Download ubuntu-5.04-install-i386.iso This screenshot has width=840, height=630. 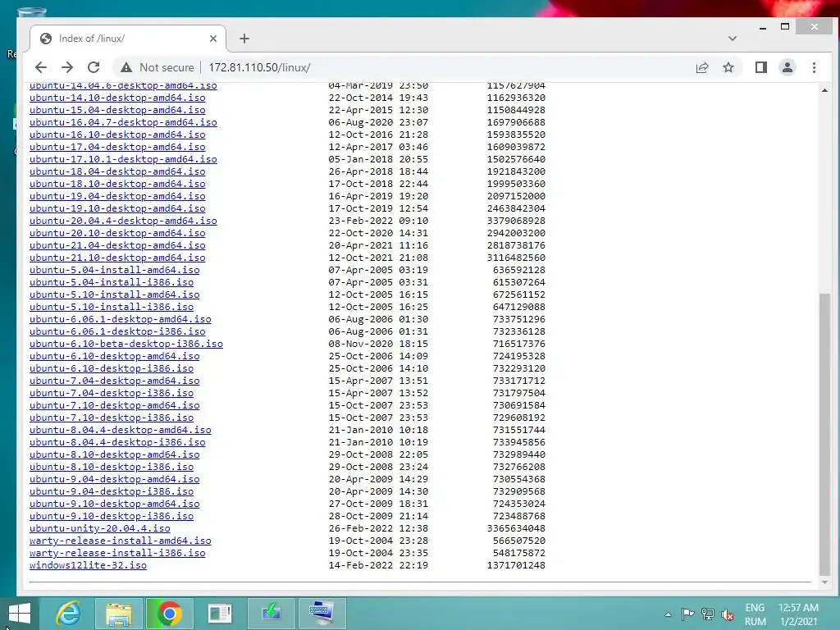[112, 282]
